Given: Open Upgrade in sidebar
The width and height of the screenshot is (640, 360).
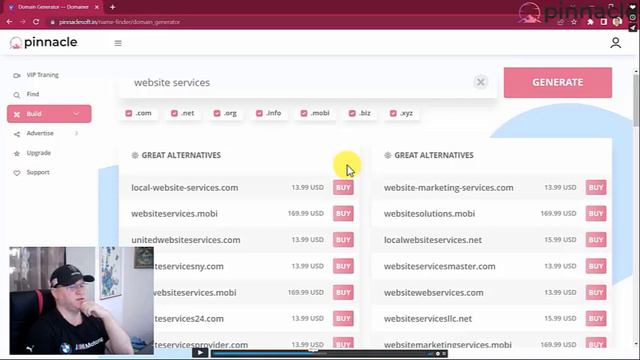Looking at the screenshot, I should [39, 153].
